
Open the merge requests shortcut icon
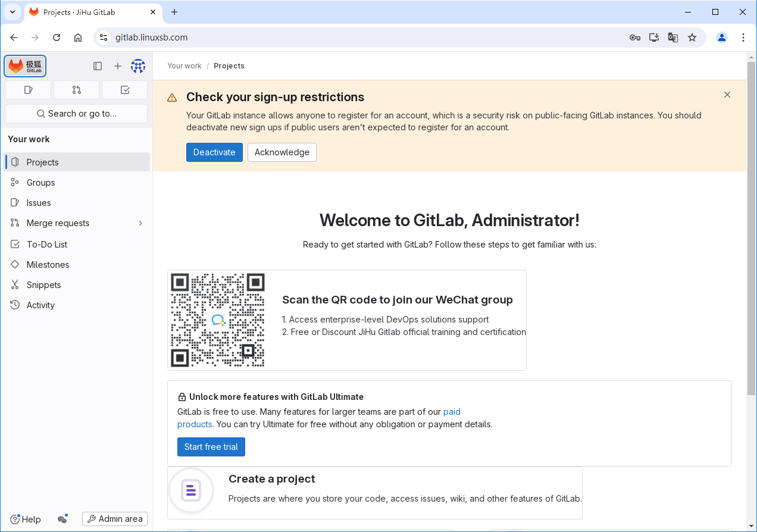[76, 90]
